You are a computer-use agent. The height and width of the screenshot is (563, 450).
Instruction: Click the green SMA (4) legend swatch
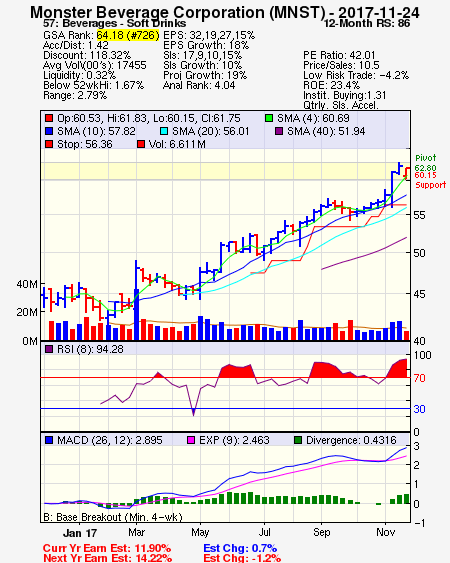(269, 118)
